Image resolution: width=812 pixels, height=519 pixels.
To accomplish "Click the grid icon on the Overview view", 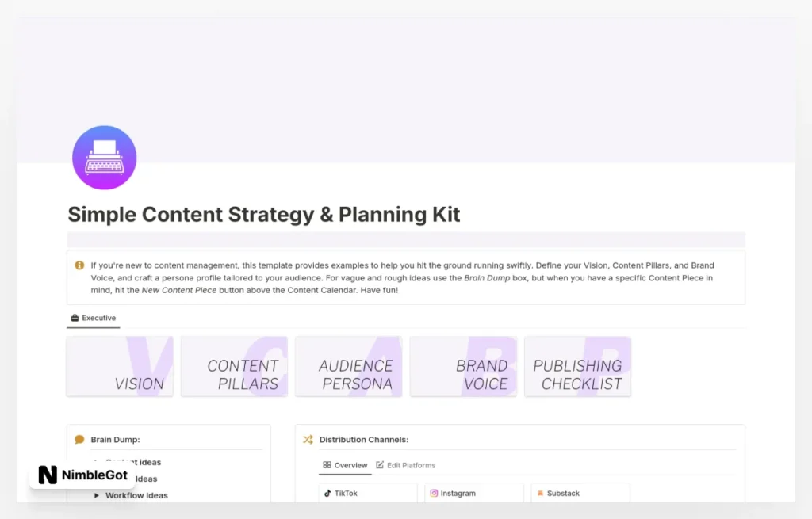I will [327, 465].
